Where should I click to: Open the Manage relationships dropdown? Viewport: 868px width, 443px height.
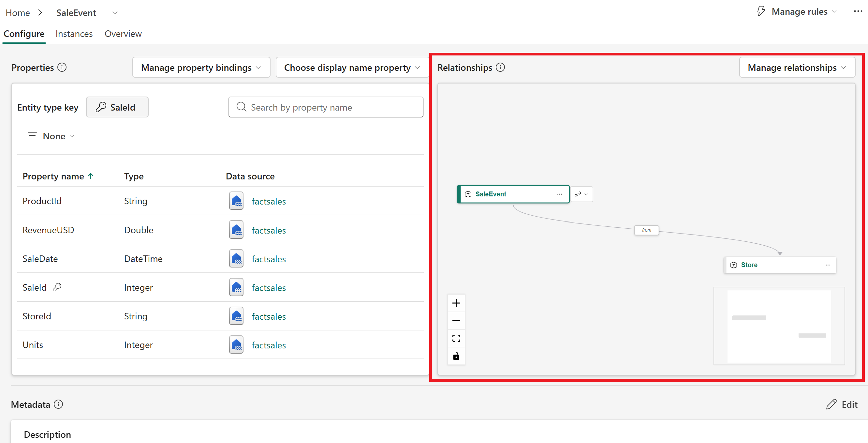click(x=797, y=68)
